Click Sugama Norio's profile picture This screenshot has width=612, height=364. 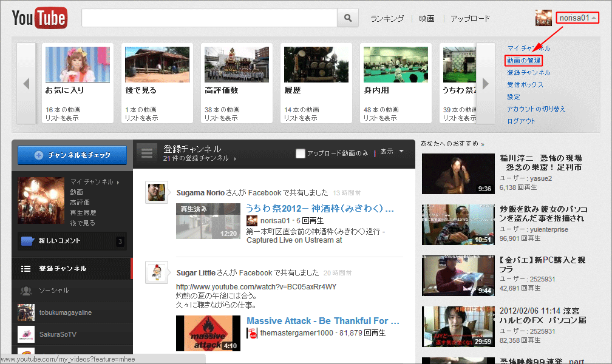click(x=157, y=192)
